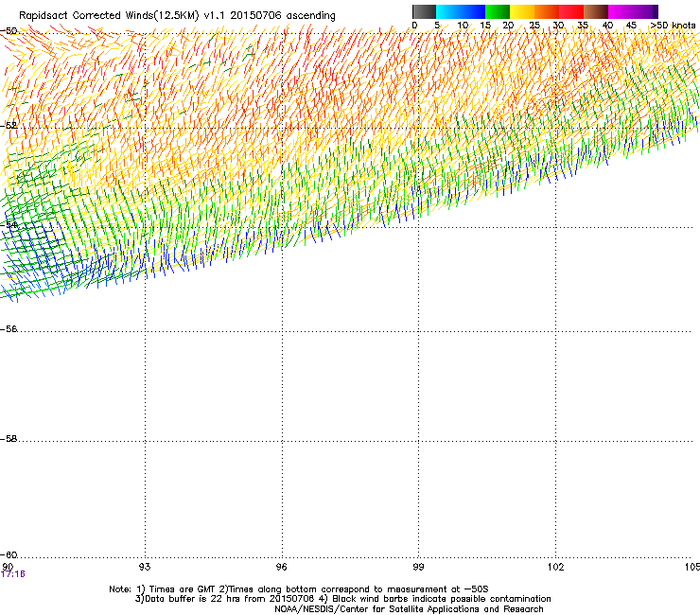Select the gray 0-5 knots color segment
This screenshot has height=615, width=700.
(x=424, y=11)
